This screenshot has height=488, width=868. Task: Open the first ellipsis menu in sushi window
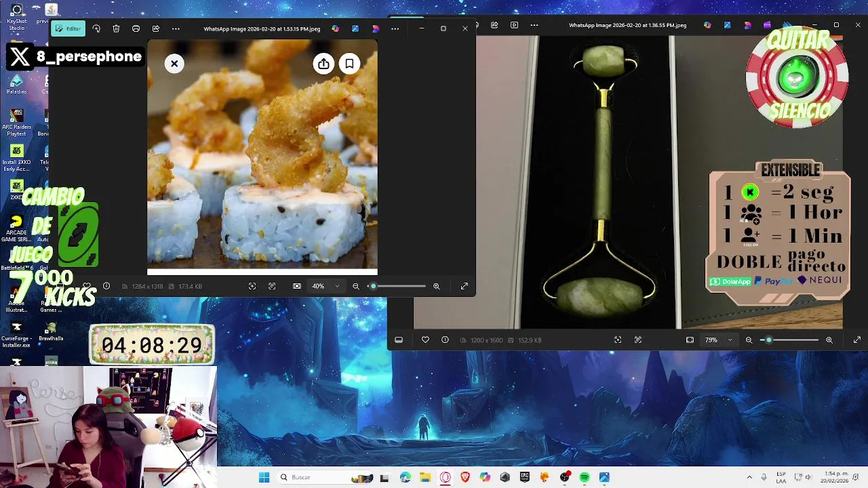coord(176,28)
